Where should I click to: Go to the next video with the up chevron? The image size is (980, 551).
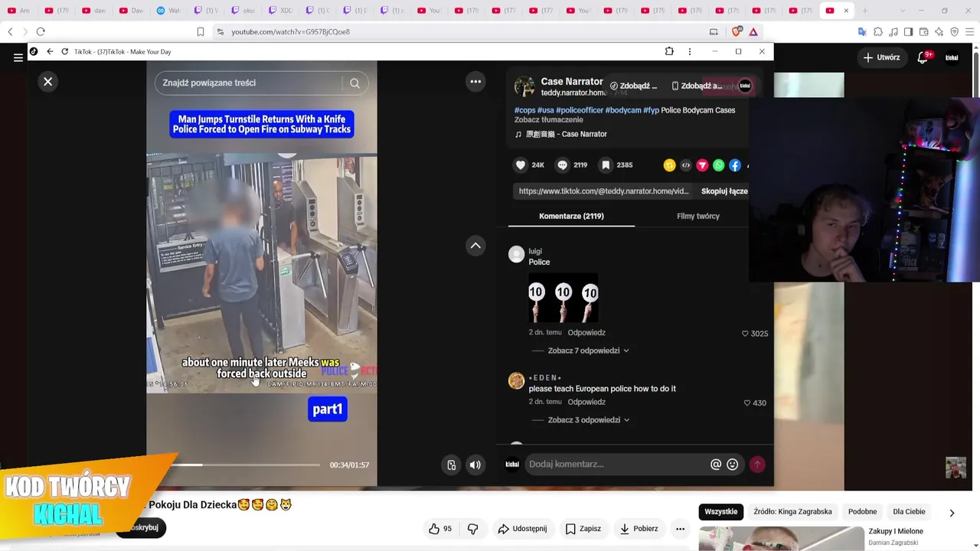(475, 245)
